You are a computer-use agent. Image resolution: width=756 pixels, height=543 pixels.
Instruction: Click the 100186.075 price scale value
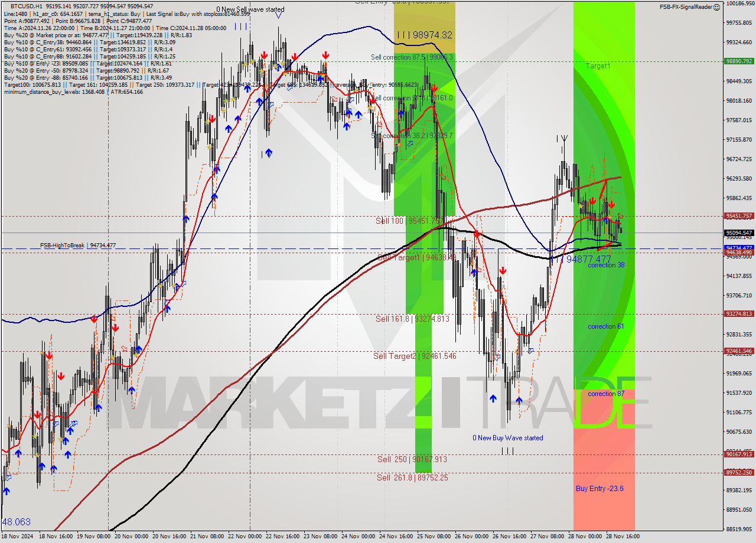[x=739, y=4]
